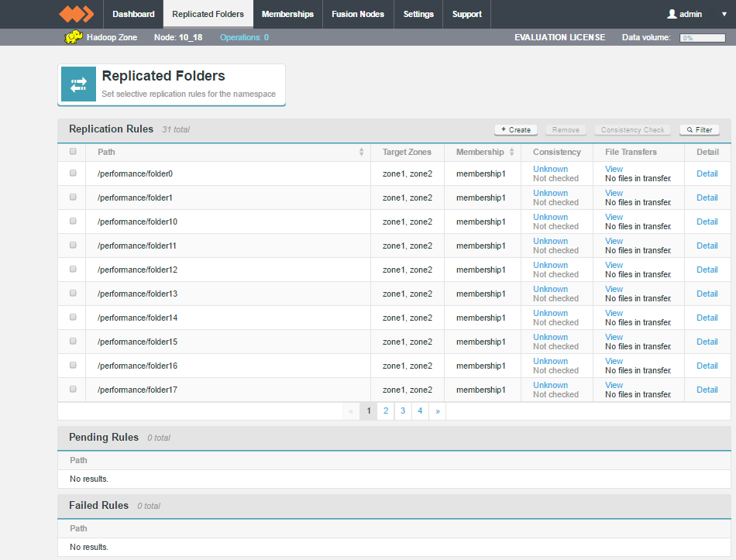This screenshot has width=736, height=560.
Task: Click the Create rule button
Action: [x=516, y=130]
